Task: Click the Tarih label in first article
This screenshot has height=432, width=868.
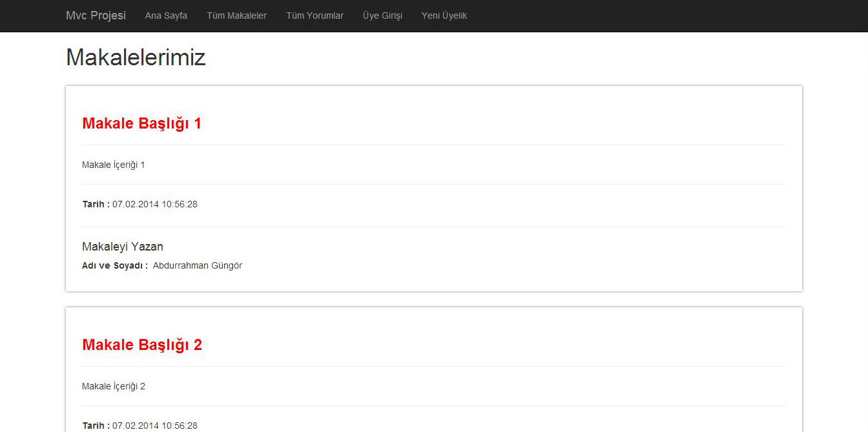Action: [x=96, y=204]
